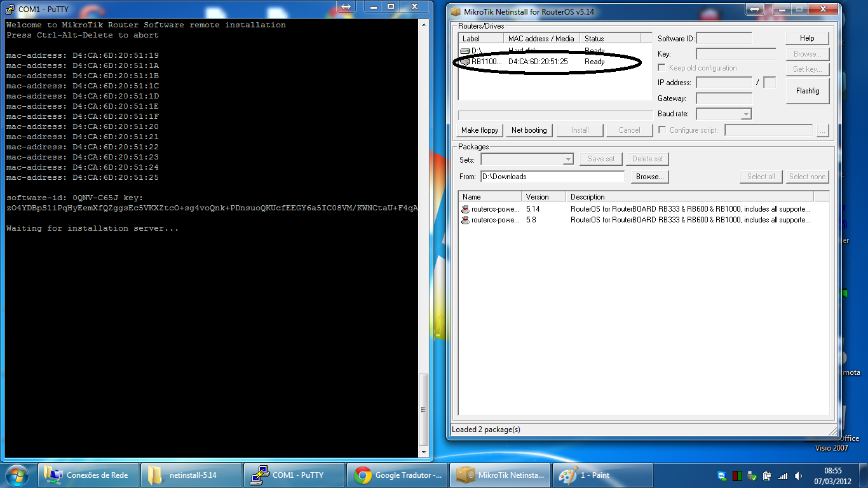
Task: Focus the Software ID input field
Action: tap(724, 39)
